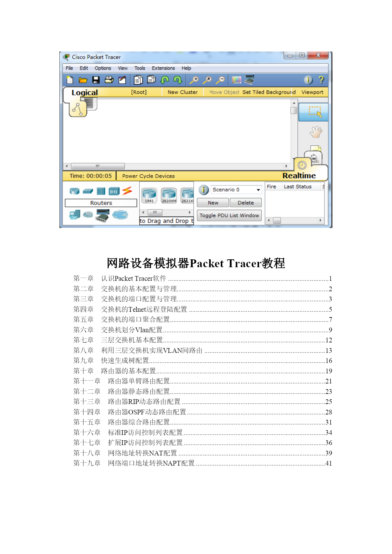Click the Open folder icon
This screenshot has width=392, height=554.
83,80
